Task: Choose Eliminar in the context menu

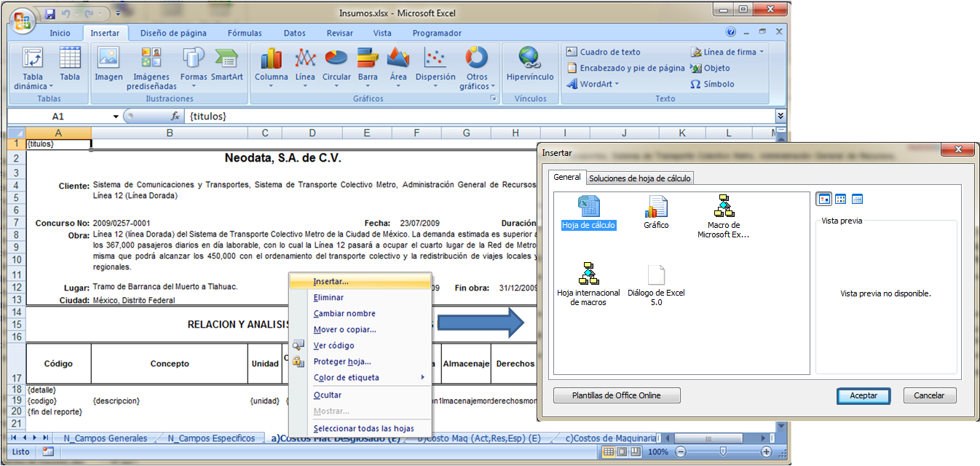Action: pos(360,297)
